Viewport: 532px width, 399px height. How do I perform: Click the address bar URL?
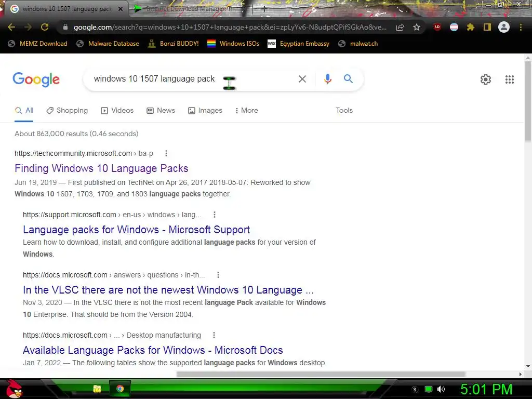[230, 27]
